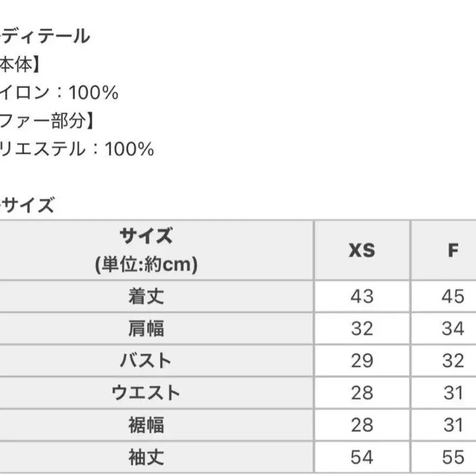The height and width of the screenshot is (476, 476).
Task: Select the F 肩幅 value 34
Action: click(453, 328)
